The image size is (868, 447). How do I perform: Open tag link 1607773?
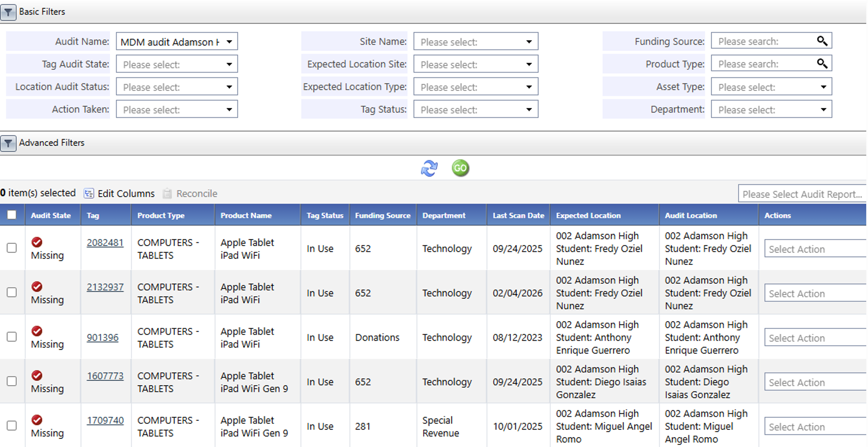tap(105, 376)
